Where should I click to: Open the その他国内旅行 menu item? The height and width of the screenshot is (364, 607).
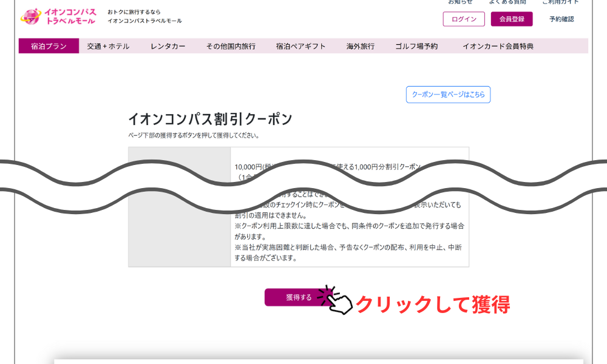click(x=231, y=46)
